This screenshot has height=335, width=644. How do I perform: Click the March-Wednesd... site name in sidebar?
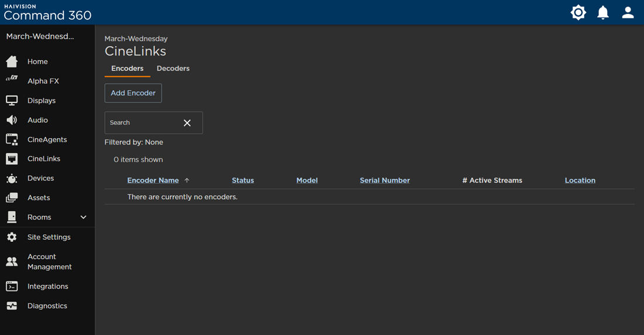click(x=40, y=36)
